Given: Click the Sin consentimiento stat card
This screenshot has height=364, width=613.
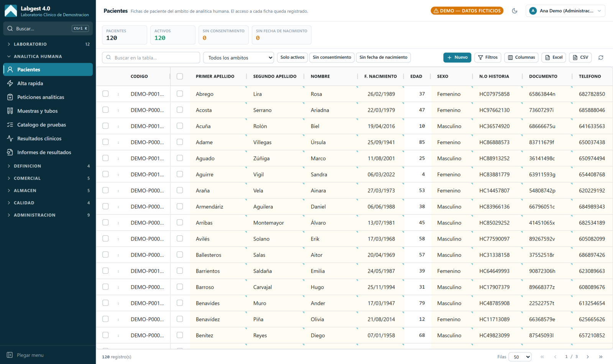Looking at the screenshot, I should 224,35.
